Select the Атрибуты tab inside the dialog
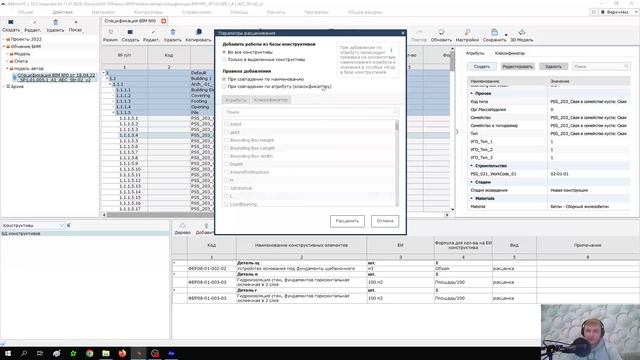 tap(236, 100)
